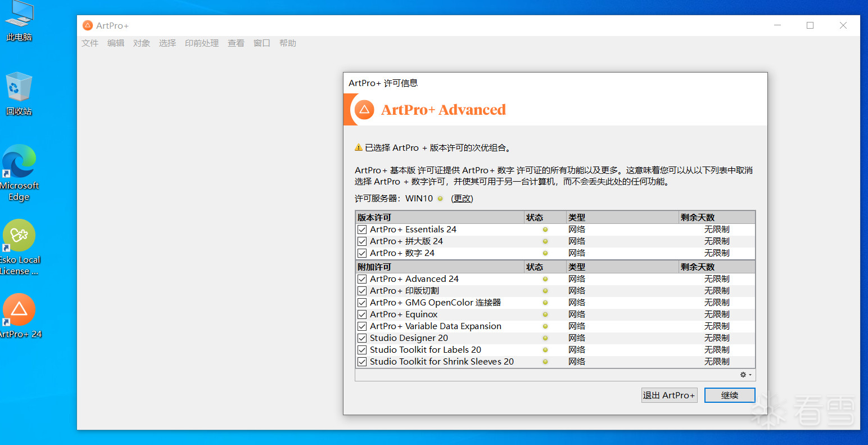Click the status dot for GMG OpenColor 连接器
This screenshot has height=445, width=868.
point(545,303)
